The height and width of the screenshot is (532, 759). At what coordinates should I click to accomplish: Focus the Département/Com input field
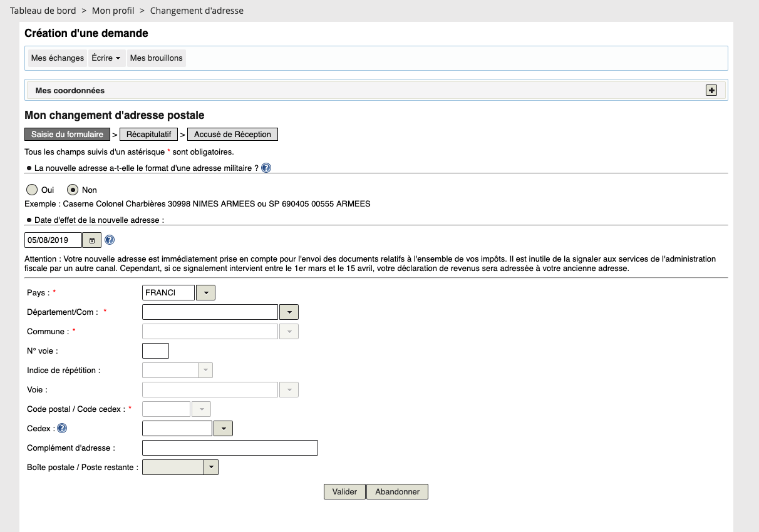point(210,312)
